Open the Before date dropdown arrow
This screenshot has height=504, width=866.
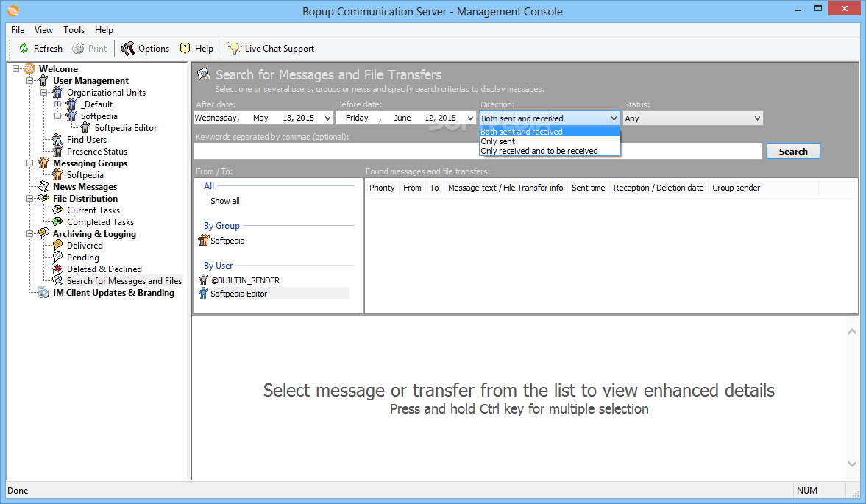pos(470,118)
